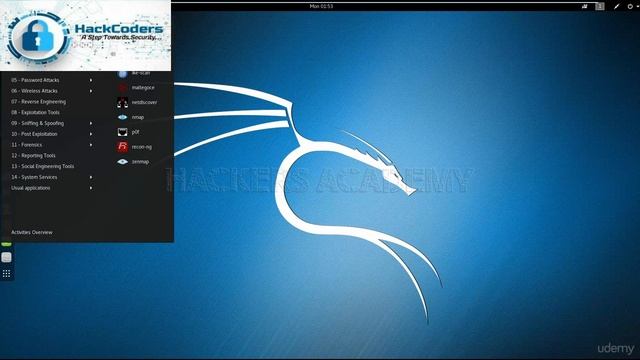Open the Show Applications grid icon in dock
Image resolution: width=640 pixels, height=360 pixels.
pyautogui.click(x=7, y=273)
